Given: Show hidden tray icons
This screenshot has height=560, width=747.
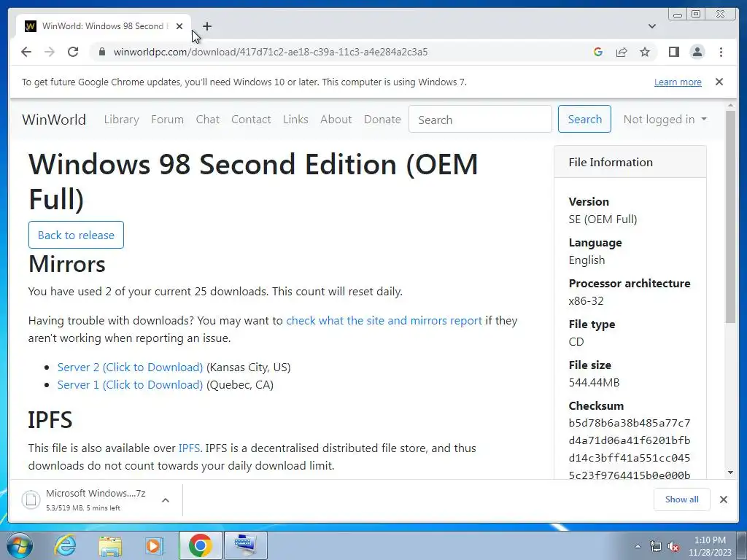Looking at the screenshot, I should point(638,546).
